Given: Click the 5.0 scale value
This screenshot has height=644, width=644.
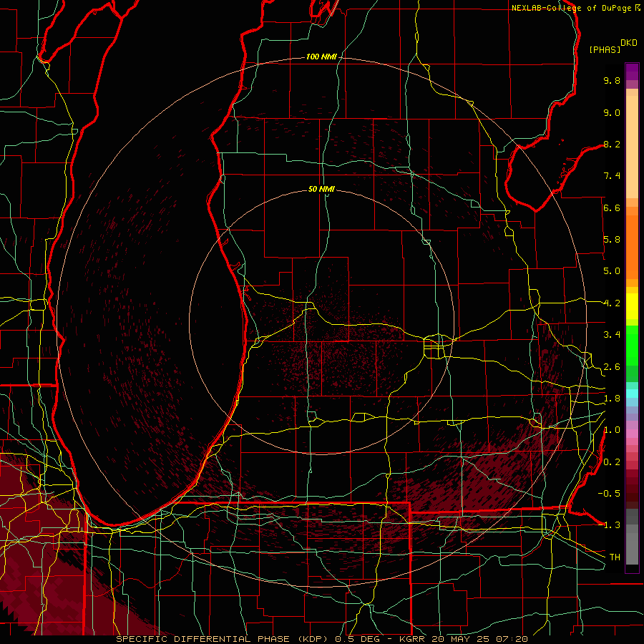Looking at the screenshot, I should (612, 271).
